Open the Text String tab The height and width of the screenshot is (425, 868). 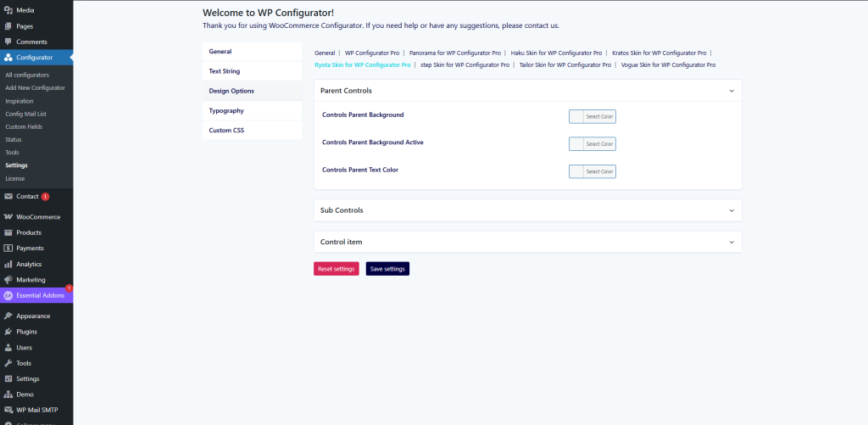tap(253, 71)
